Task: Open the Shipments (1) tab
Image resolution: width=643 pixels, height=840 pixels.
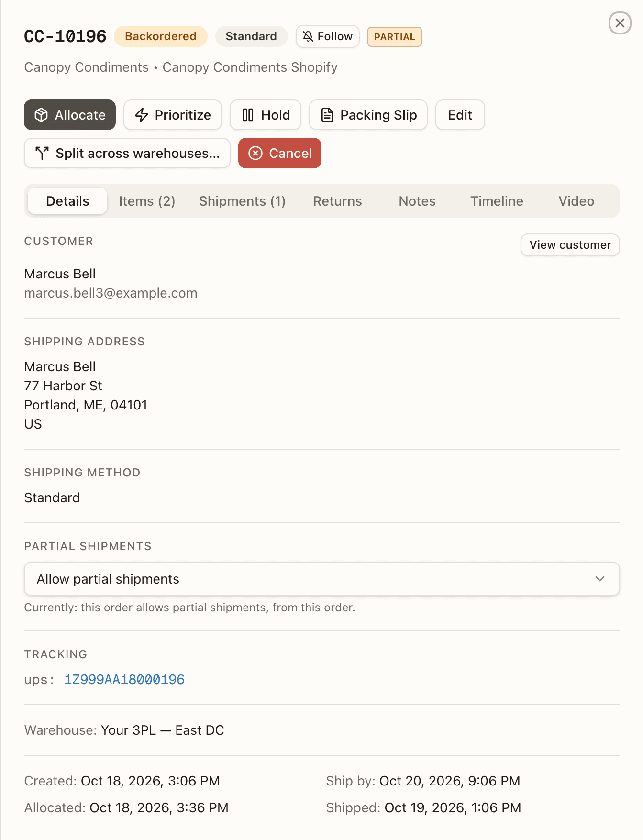Action: (x=242, y=201)
